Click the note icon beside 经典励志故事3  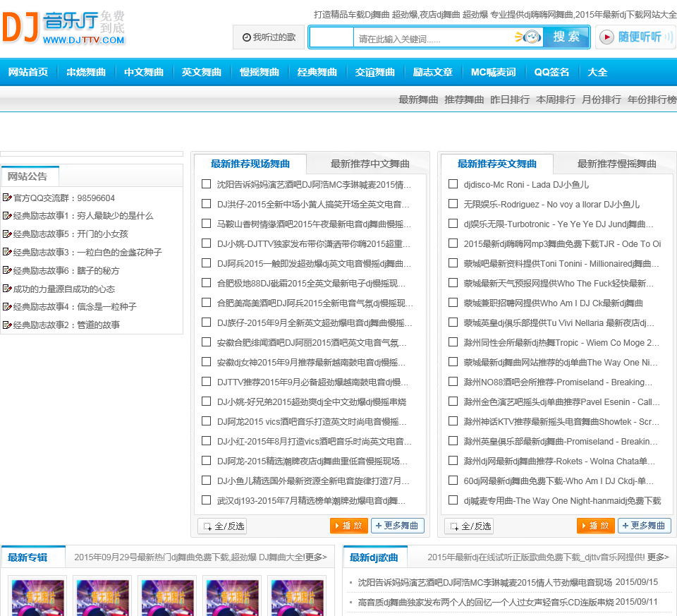coord(7,252)
